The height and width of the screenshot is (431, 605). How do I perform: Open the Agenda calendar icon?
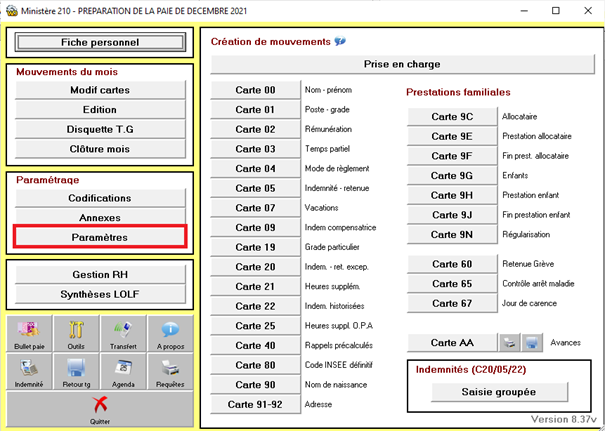pos(123,372)
